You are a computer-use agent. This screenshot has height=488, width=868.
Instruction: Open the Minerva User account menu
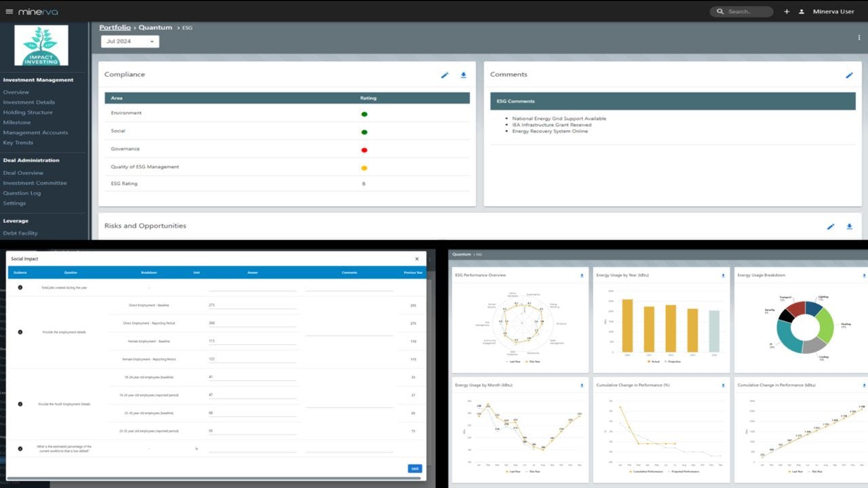[833, 11]
